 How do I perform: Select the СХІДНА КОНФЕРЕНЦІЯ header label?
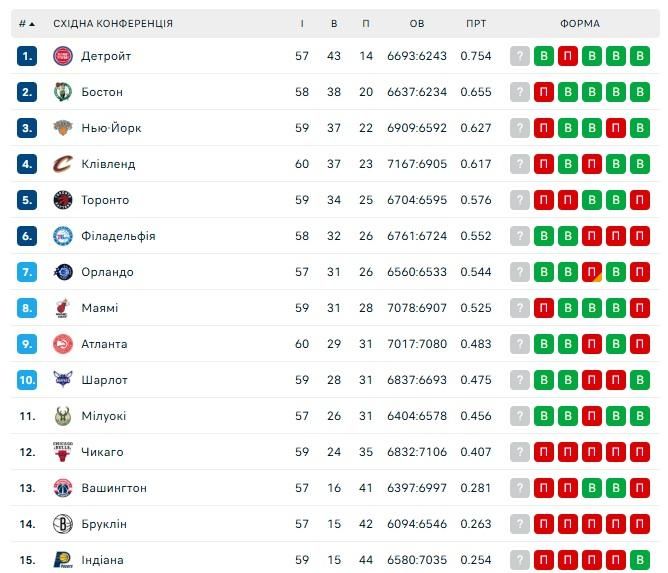pos(113,23)
